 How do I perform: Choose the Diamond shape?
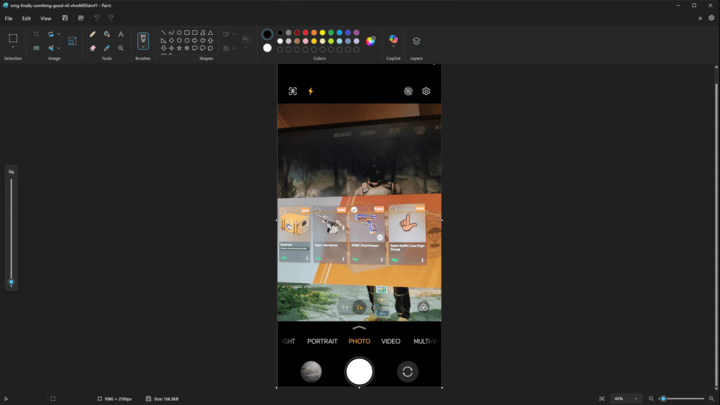(x=171, y=40)
